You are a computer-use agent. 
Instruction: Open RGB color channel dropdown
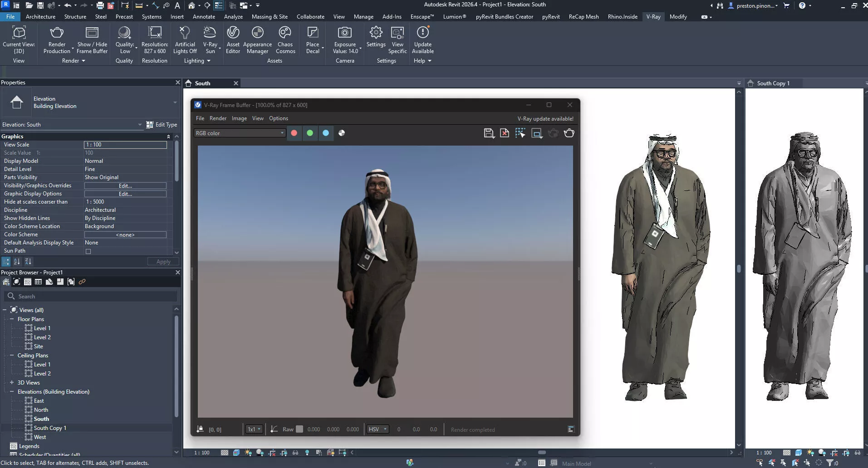[240, 133]
